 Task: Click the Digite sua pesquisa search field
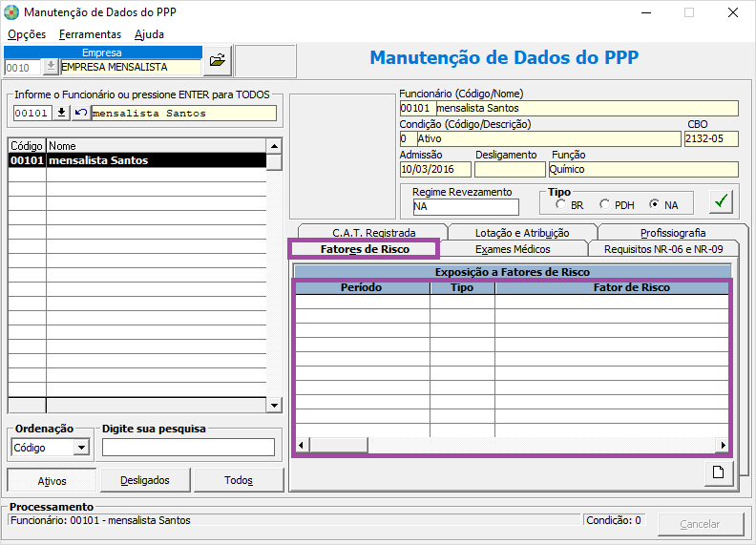(188, 447)
